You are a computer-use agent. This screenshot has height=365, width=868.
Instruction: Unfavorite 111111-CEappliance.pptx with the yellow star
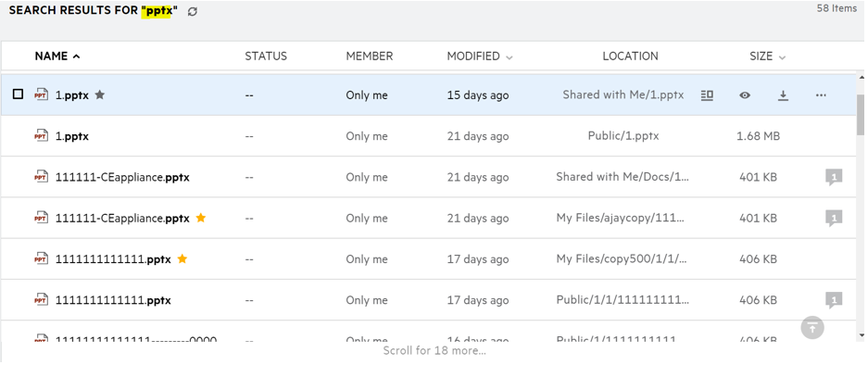(201, 218)
